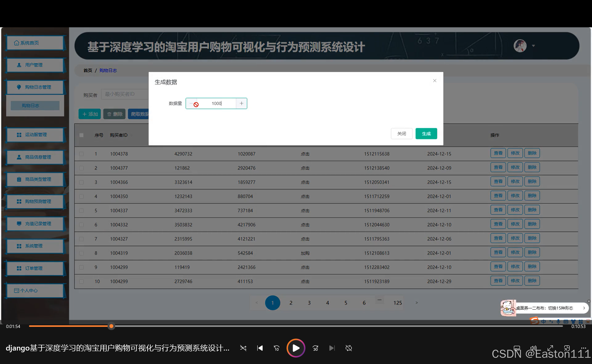The height and width of the screenshot is (364, 592).
Task: Click the 首页 breadcrumb link
Action: [x=88, y=70]
